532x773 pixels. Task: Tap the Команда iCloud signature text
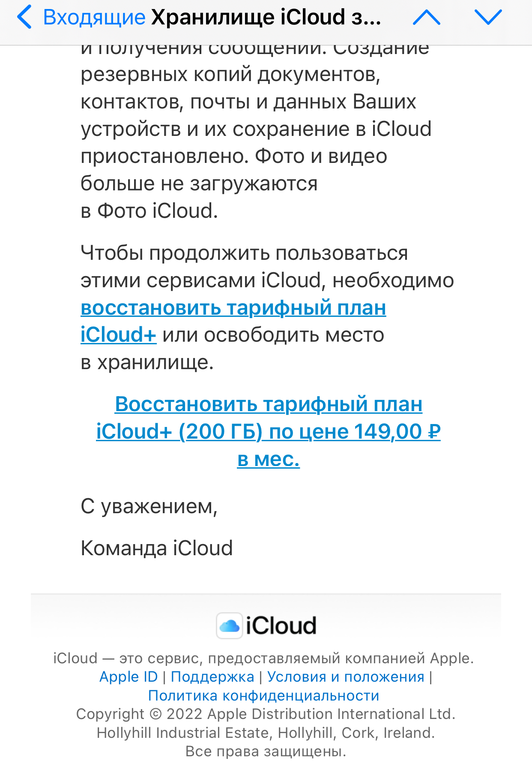156,548
